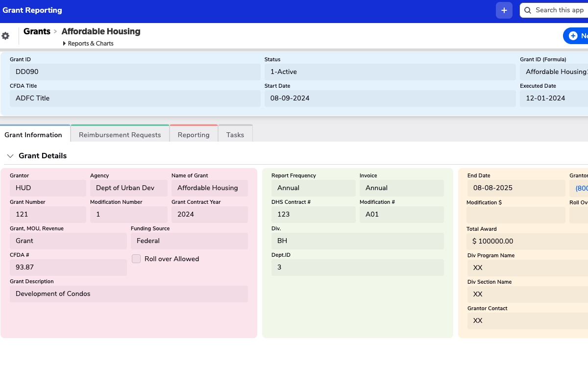Click the Grantor phone number link
This screenshot has width=588, height=392.
581,188
